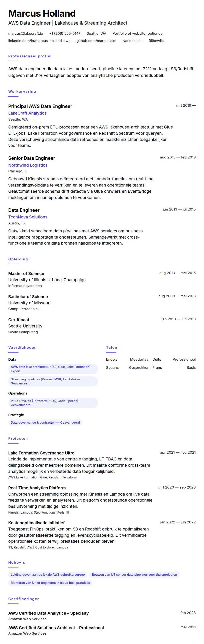Click Principal AWS Data Engineer job title
The height and width of the screenshot is (644, 204).
coord(40,106)
